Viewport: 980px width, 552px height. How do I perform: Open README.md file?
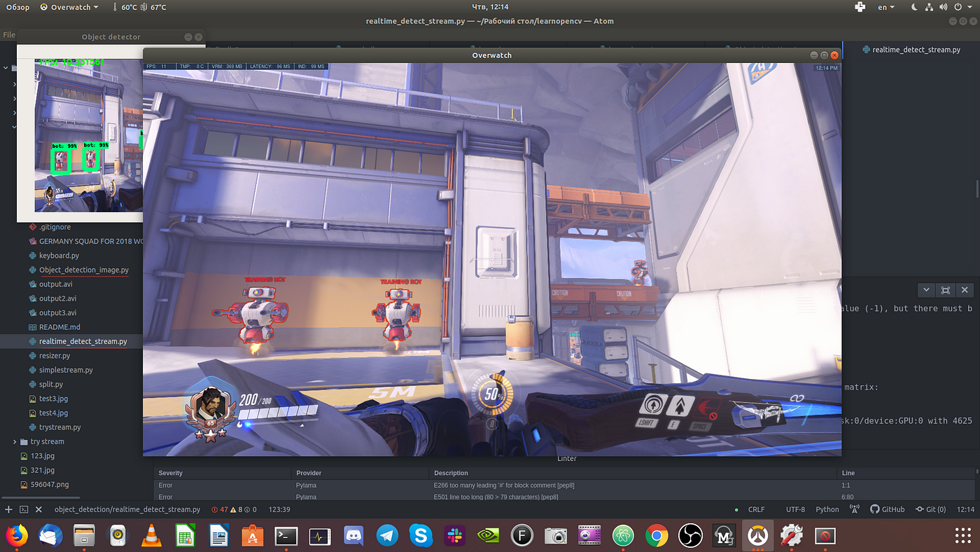(59, 327)
